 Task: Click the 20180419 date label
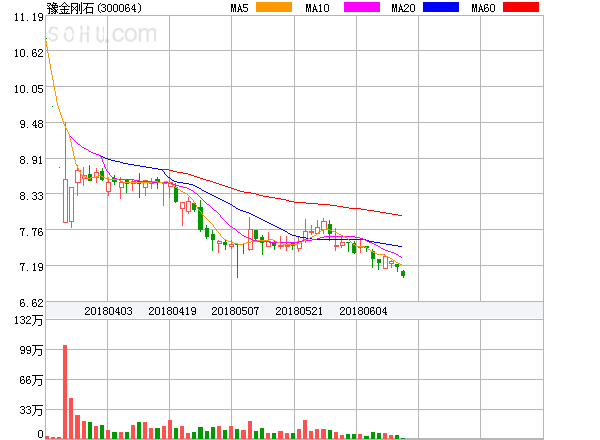(x=172, y=311)
